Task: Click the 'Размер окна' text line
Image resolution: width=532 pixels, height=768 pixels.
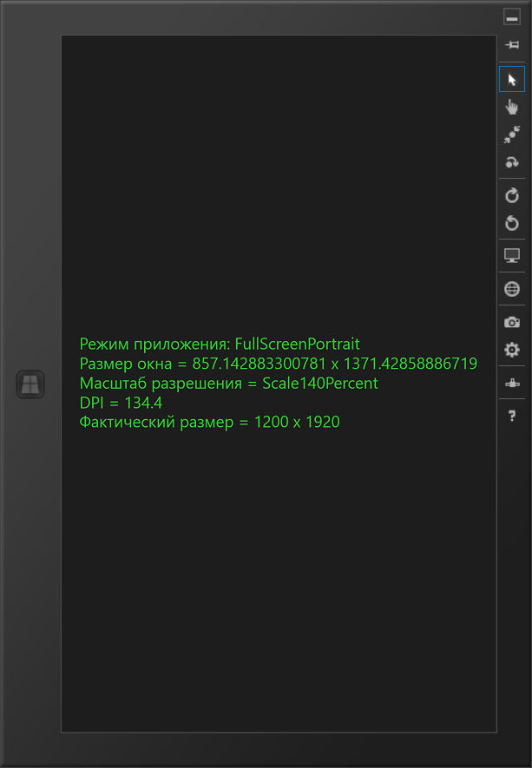Action: 279,364
